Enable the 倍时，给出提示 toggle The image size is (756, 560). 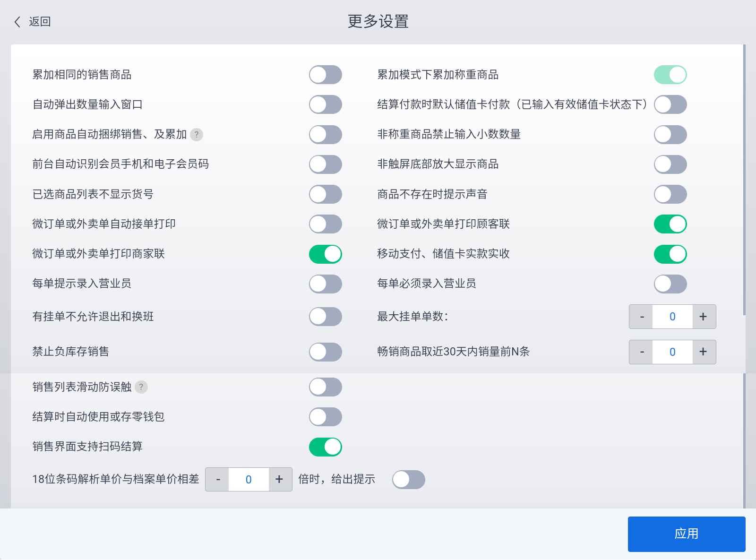point(408,480)
